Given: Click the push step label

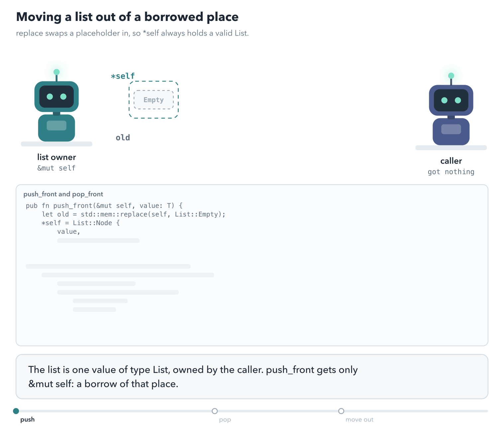Looking at the screenshot, I should click(x=28, y=420).
